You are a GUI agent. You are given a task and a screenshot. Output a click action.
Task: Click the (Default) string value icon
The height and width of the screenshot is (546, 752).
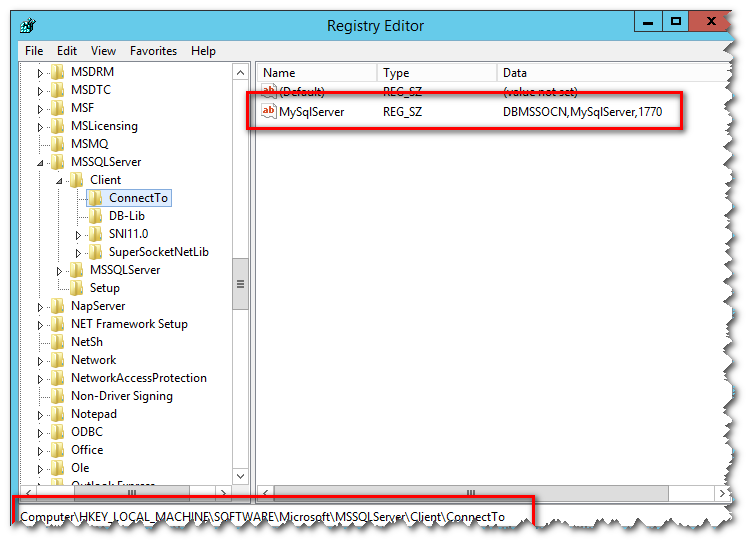tap(269, 91)
